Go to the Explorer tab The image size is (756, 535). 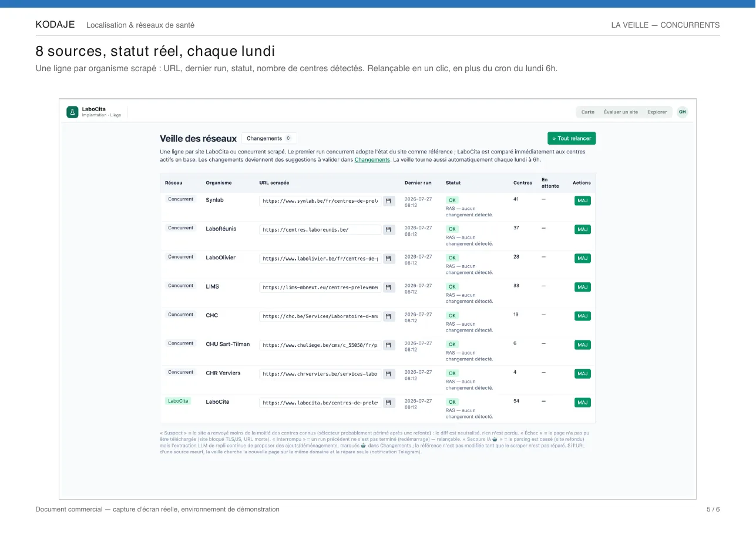point(657,112)
